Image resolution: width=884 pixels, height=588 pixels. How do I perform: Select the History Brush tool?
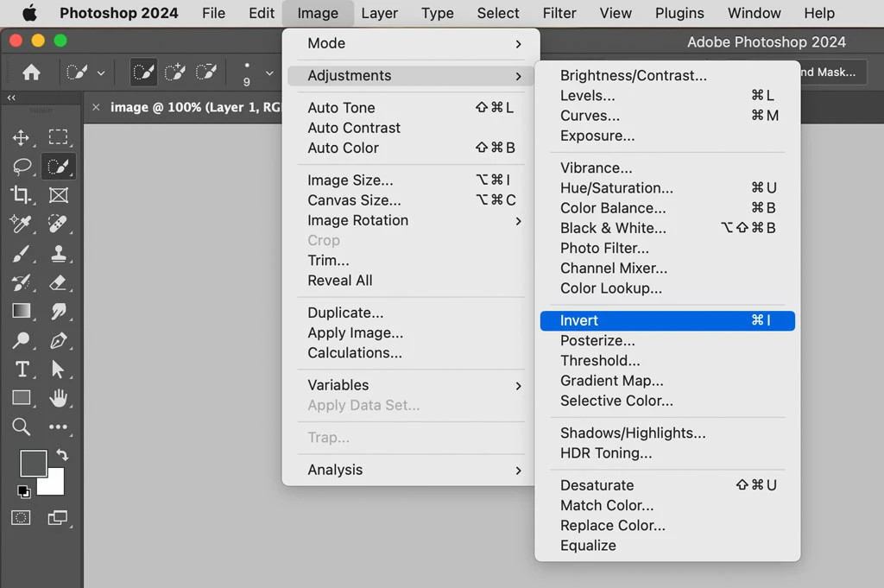21,282
